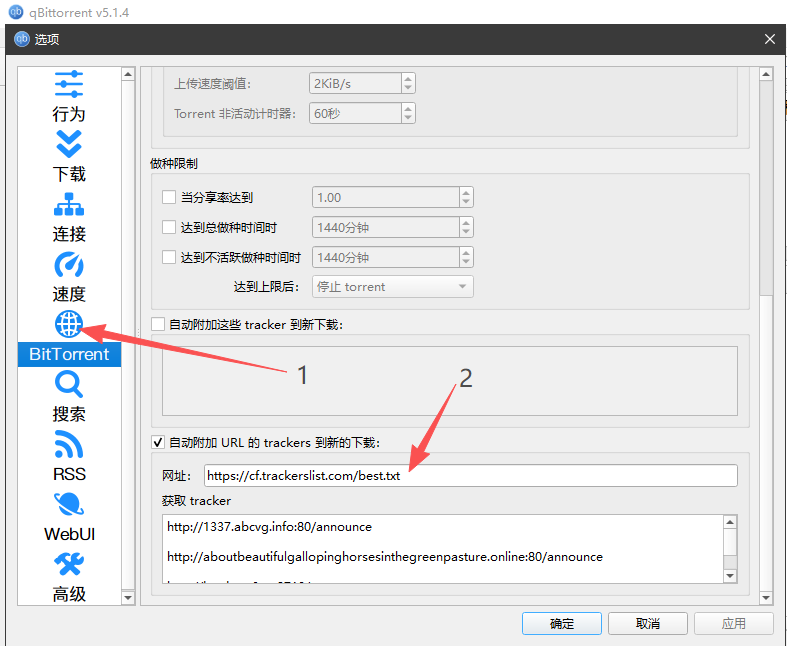The height and width of the screenshot is (646, 787).
Task: Open the WebUI planet icon
Action: click(69, 504)
